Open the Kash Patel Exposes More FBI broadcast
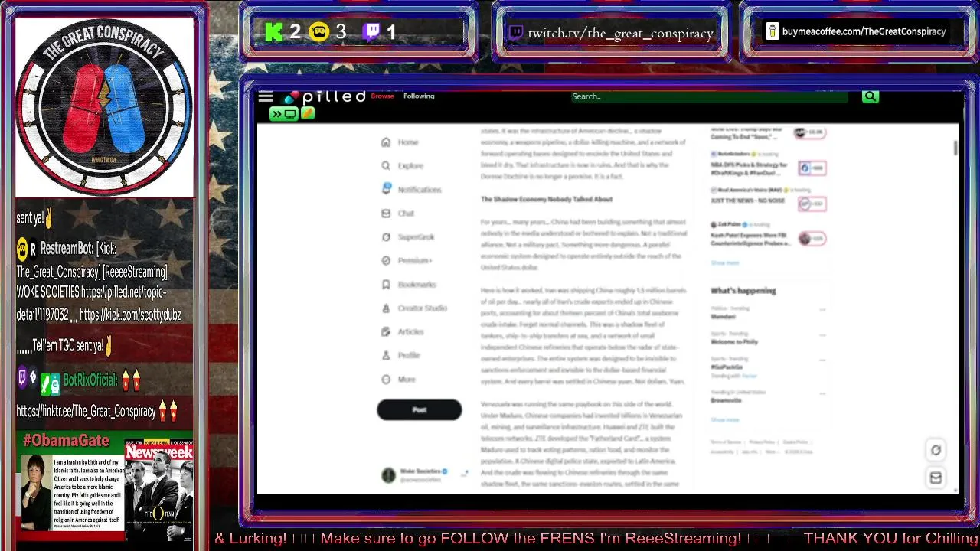Image resolution: width=980 pixels, height=551 pixels. 750,239
